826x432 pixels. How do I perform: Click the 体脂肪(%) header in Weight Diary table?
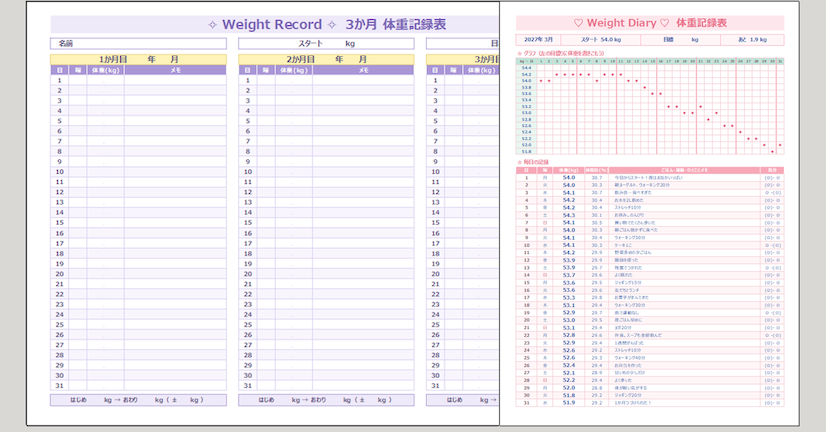pos(596,170)
